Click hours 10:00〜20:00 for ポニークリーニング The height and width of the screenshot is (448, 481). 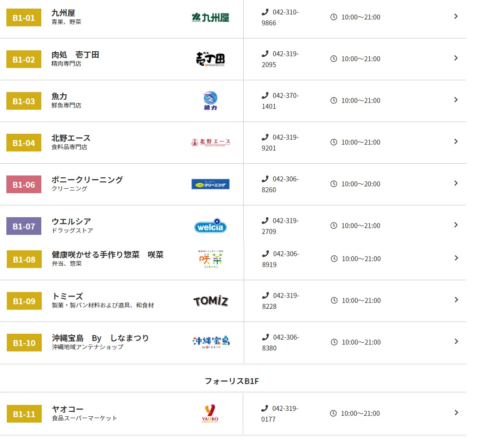coord(361,184)
